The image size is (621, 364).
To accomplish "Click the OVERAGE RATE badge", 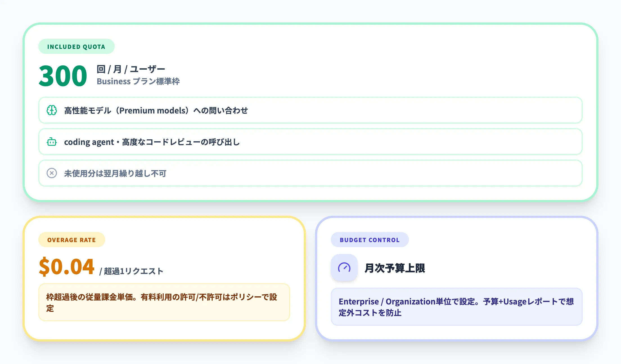I will [71, 240].
